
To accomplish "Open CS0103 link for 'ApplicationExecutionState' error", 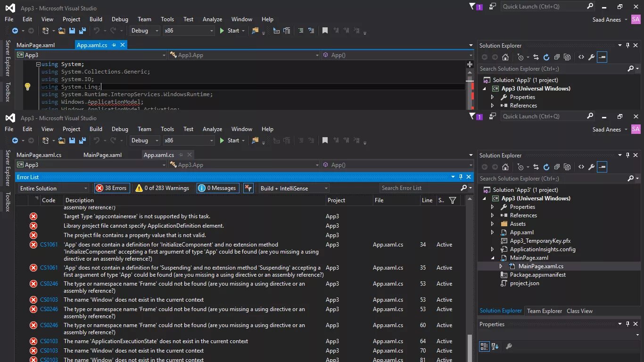I will click(x=49, y=341).
